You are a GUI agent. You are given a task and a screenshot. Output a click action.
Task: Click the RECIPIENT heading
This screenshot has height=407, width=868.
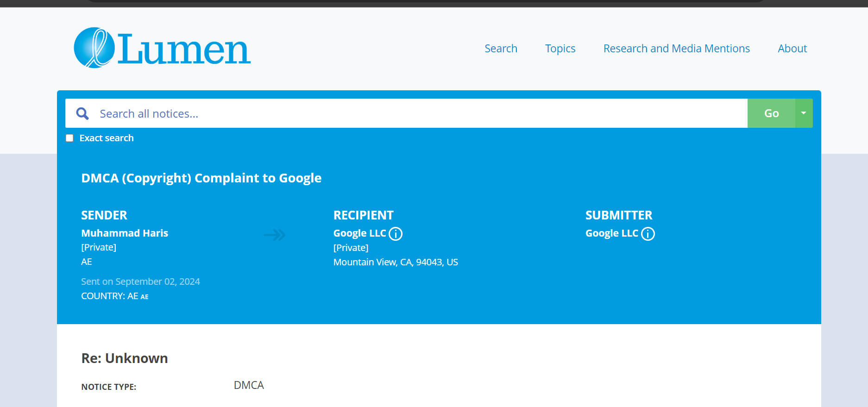pyautogui.click(x=364, y=215)
